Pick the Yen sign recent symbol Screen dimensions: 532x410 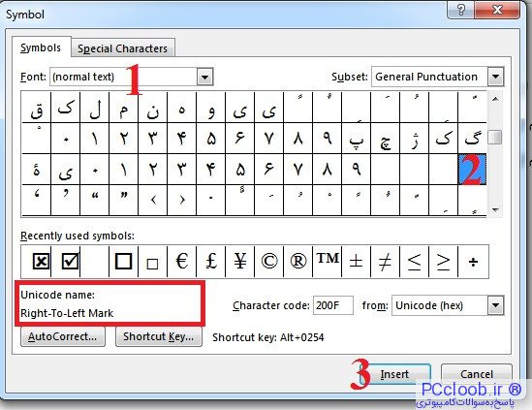(240, 262)
